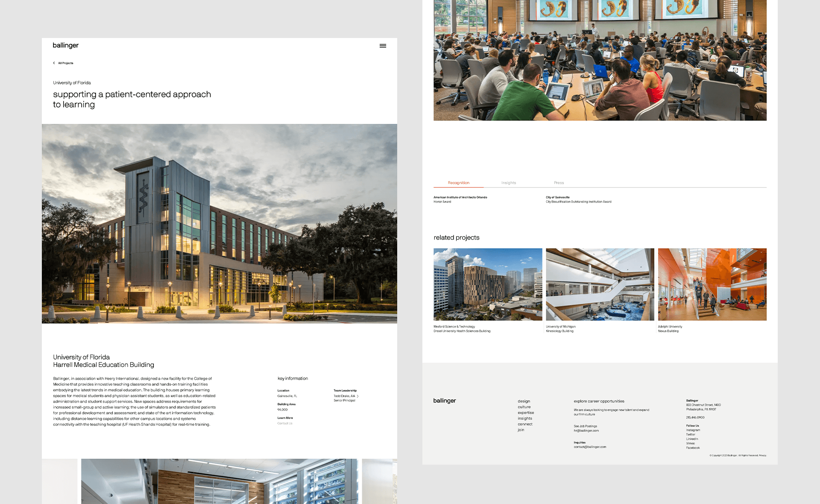Click the lecture hall classroom photo
The width and height of the screenshot is (820, 504).
[x=600, y=60]
